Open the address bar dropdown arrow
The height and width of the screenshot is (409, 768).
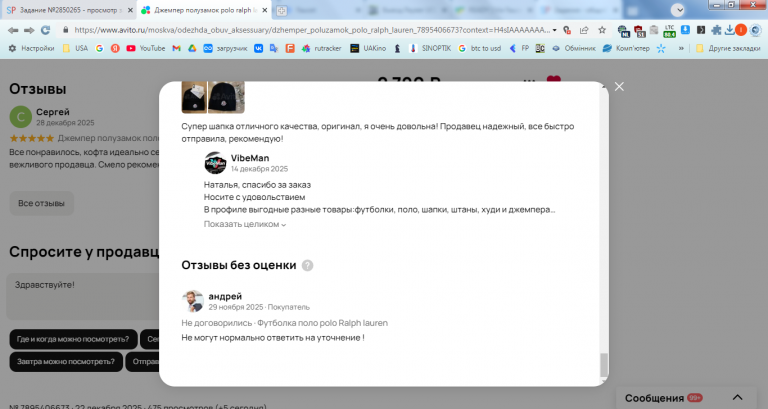554,30
